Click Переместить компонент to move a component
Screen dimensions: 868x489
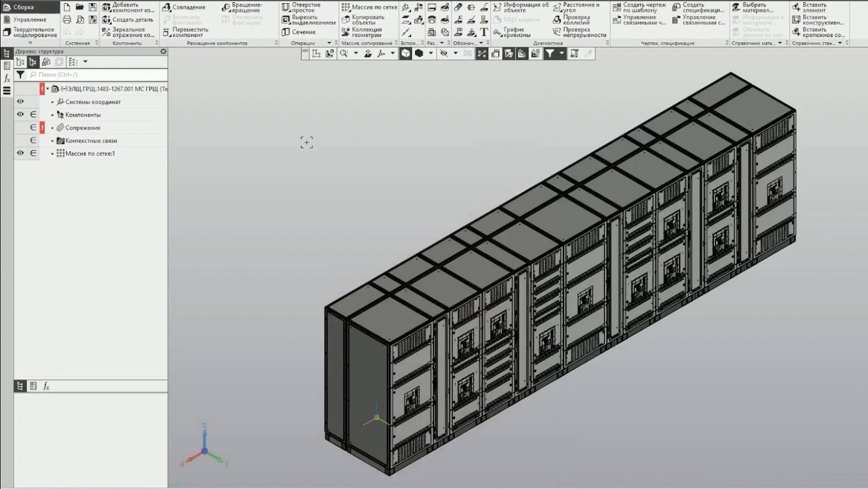(188, 32)
